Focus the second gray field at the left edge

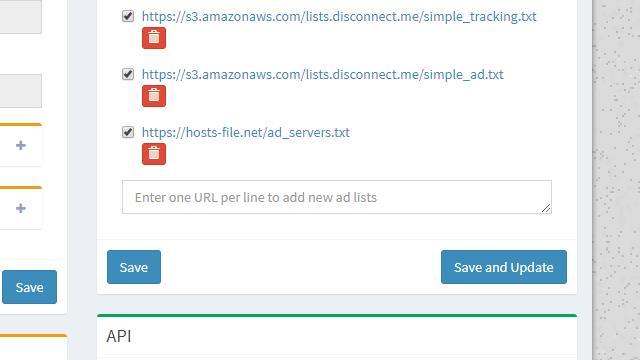point(20,91)
